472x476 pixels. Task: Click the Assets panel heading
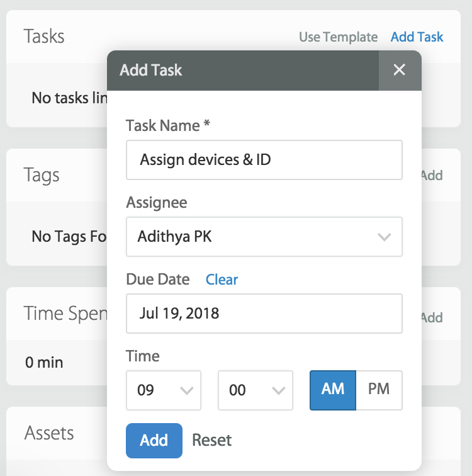49,433
